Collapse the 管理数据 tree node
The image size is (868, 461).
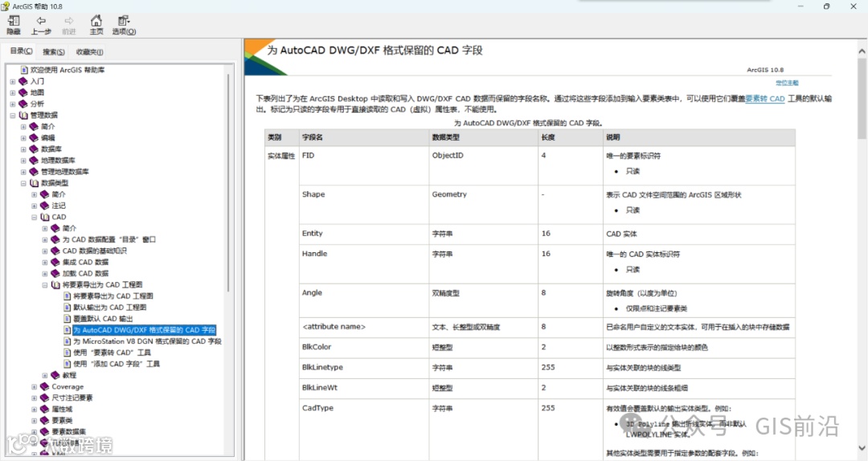pyautogui.click(x=13, y=115)
